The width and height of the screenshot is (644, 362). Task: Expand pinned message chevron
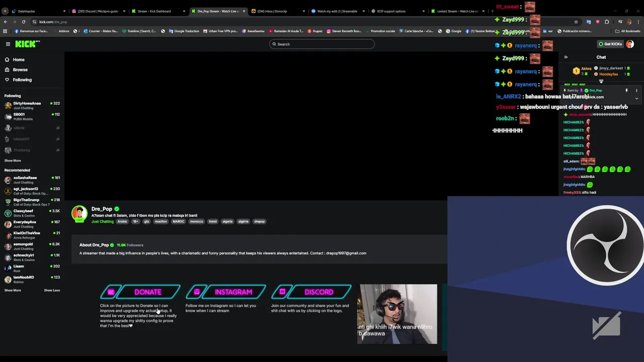coord(636,99)
